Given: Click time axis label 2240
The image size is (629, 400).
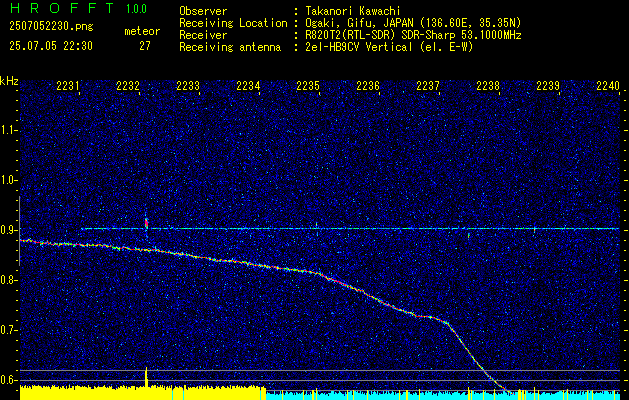Looking at the screenshot, I should 608,85.
